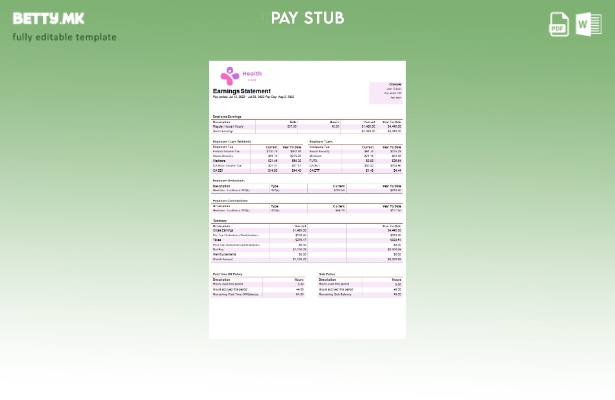Screen dimensions: 615x400
Task: Click the Health company name text
Action: [x=252, y=74]
